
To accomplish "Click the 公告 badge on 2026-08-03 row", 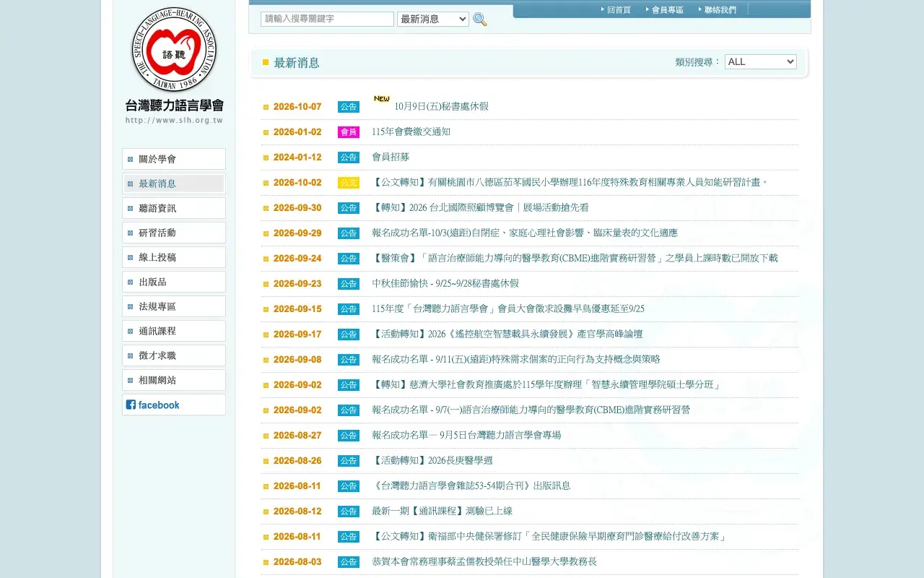I will pyautogui.click(x=349, y=562).
